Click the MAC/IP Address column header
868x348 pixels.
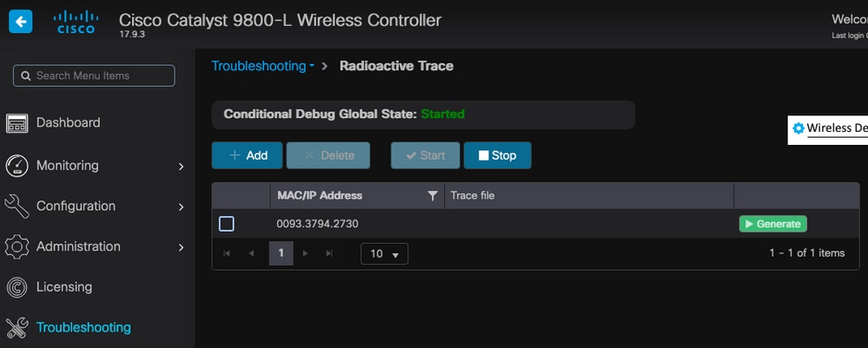[x=320, y=195]
